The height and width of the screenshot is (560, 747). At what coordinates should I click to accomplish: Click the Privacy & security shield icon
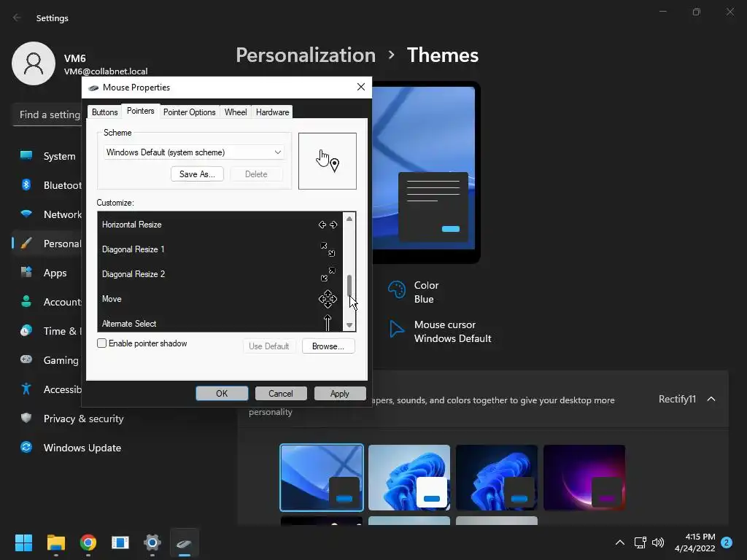tap(26, 418)
